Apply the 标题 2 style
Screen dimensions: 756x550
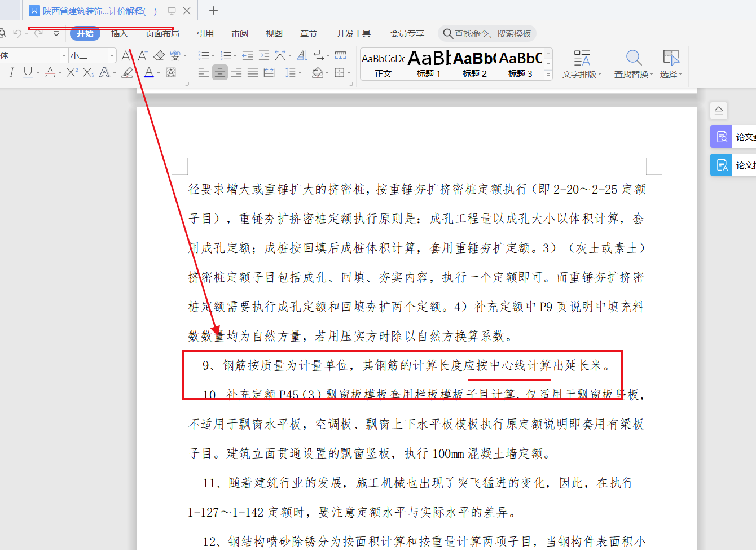[x=474, y=64]
